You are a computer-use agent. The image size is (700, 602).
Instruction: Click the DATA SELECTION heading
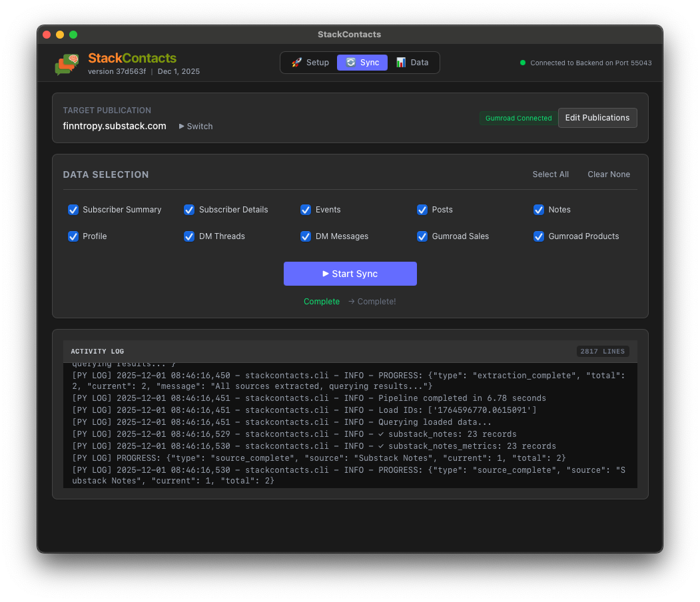coord(106,175)
